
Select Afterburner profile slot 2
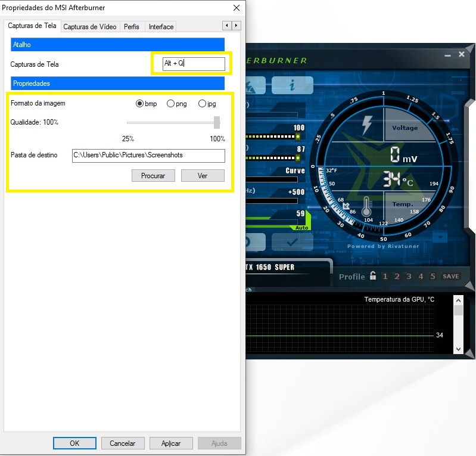pos(397,276)
